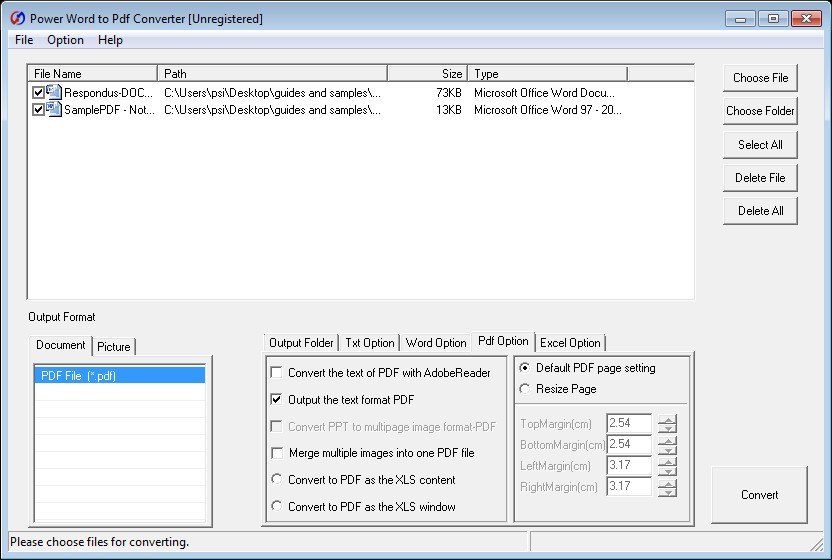This screenshot has width=832, height=560.
Task: Decrease BottomMargin with the down arrow
Action: click(668, 450)
